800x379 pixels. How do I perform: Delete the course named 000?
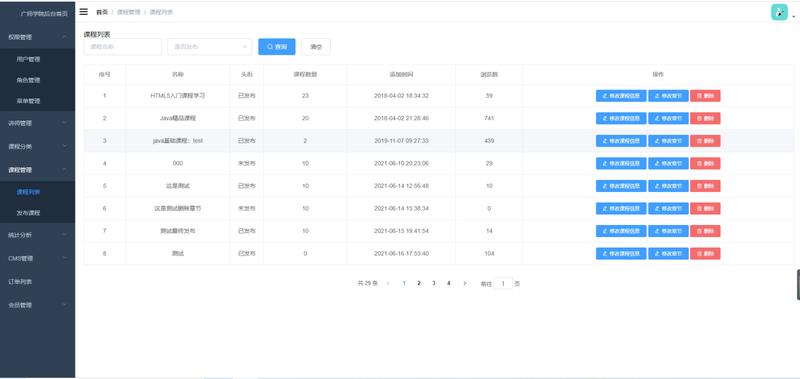click(705, 163)
